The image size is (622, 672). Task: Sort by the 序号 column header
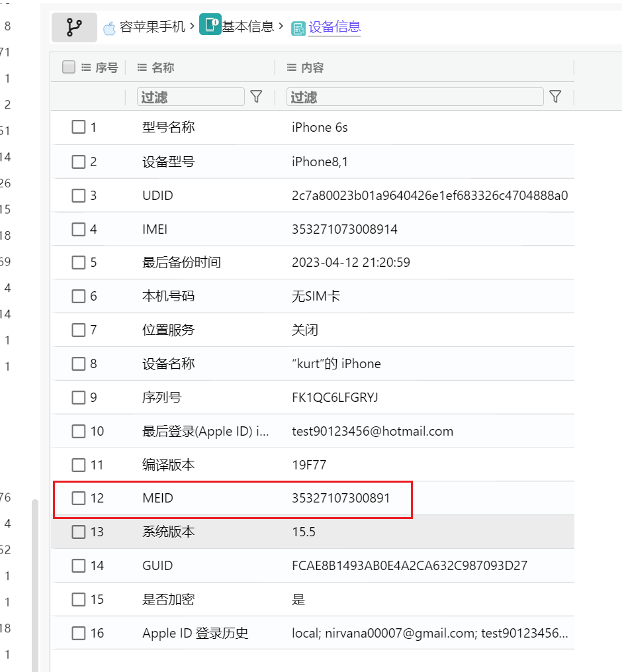[x=107, y=68]
